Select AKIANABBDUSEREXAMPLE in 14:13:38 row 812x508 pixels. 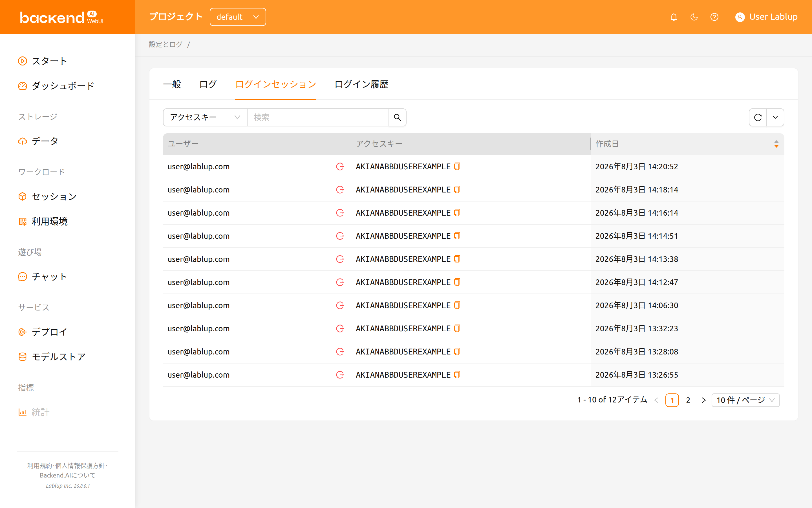[x=403, y=259]
